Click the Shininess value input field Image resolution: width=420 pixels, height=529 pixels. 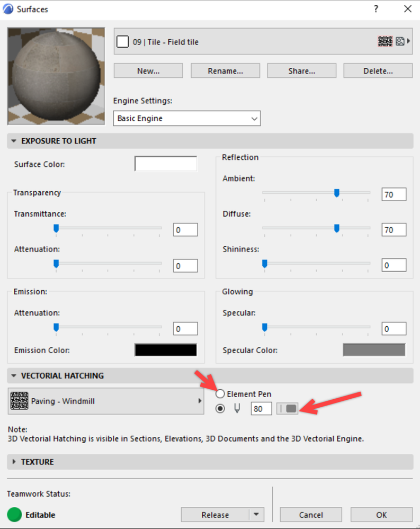tap(394, 265)
